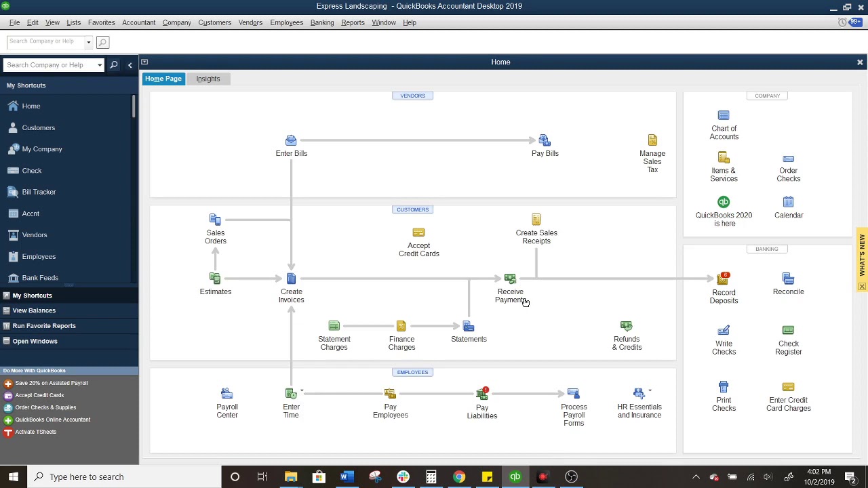Open Finance Charges icon
The height and width of the screenshot is (488, 868).
tap(401, 326)
